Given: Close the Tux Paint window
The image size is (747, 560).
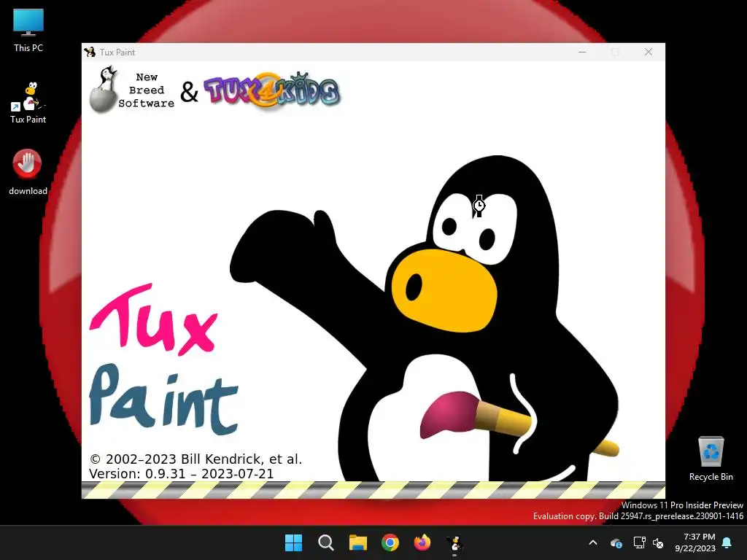Looking at the screenshot, I should pos(649,52).
